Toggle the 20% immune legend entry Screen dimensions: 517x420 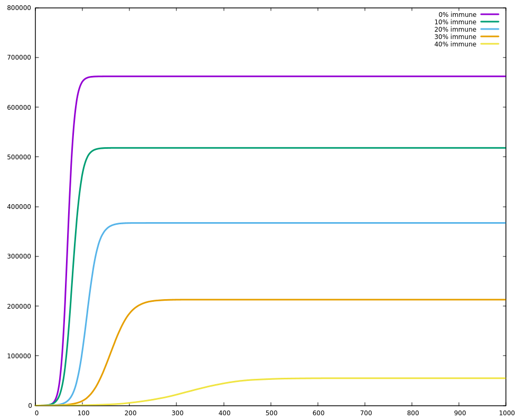point(455,30)
